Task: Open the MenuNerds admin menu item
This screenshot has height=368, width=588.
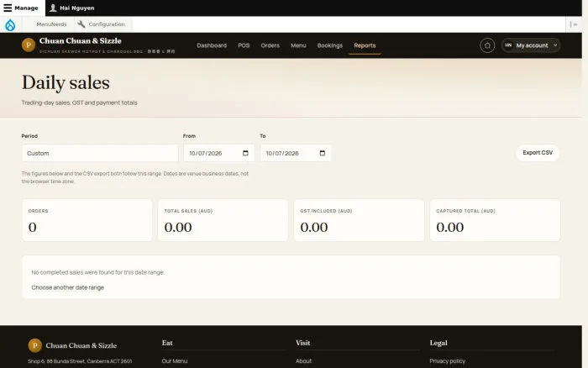Action: tap(51, 24)
